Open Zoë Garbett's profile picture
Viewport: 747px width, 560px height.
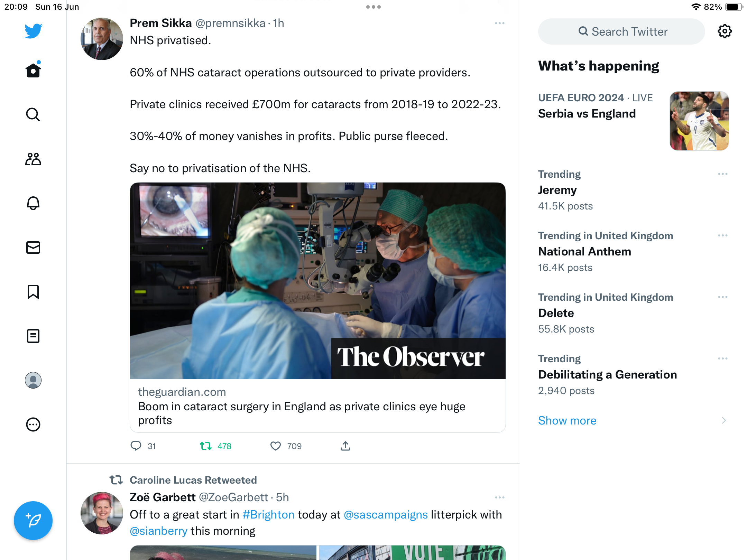point(102,513)
